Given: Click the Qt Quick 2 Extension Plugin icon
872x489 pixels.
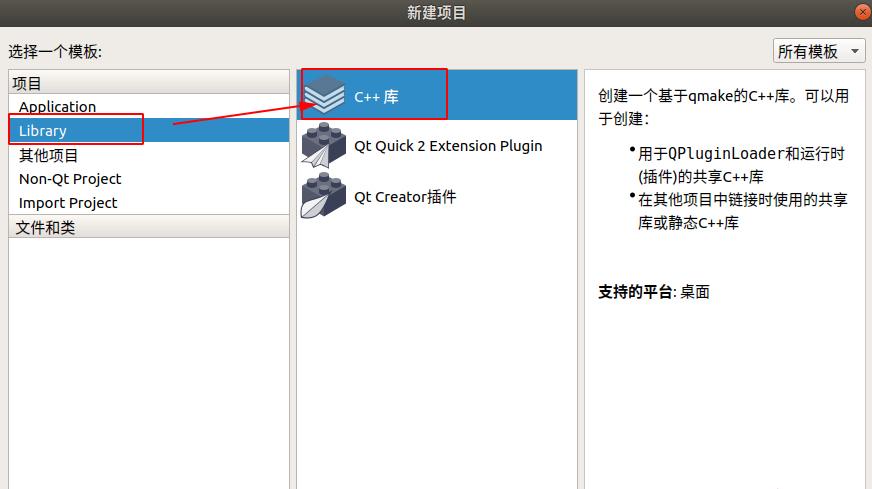Looking at the screenshot, I should click(x=323, y=145).
